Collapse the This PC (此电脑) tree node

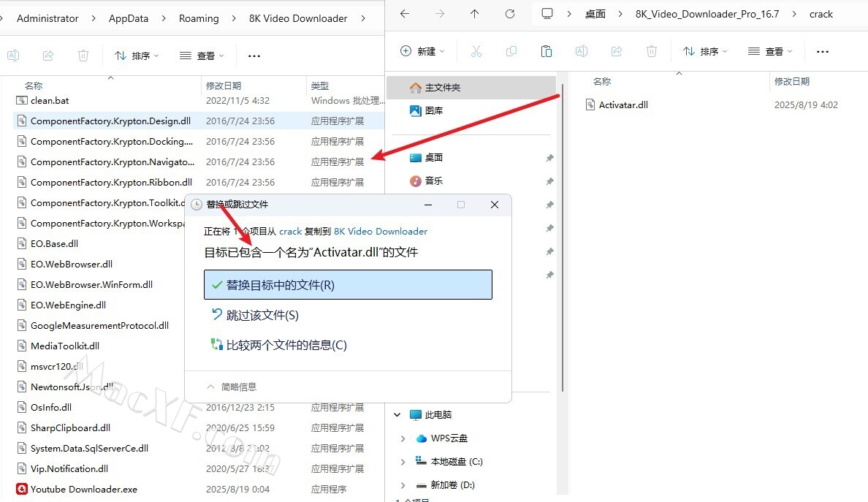tap(397, 414)
